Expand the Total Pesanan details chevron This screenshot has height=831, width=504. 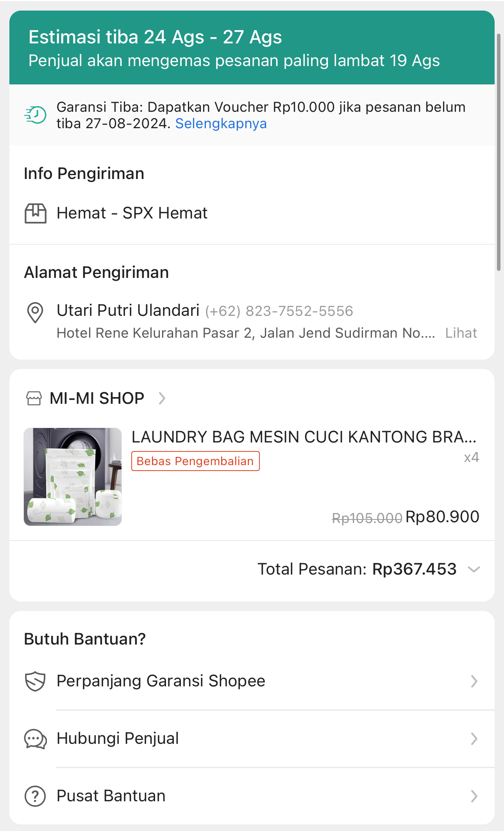(x=474, y=569)
